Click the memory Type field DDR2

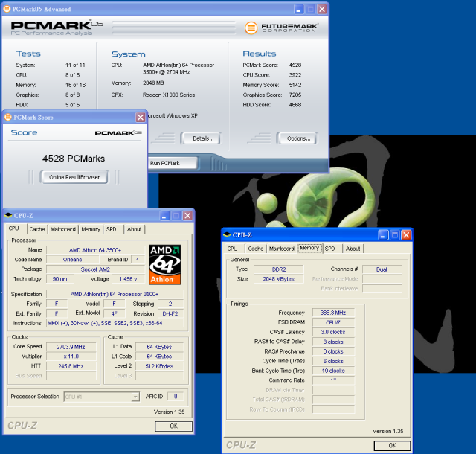279,269
